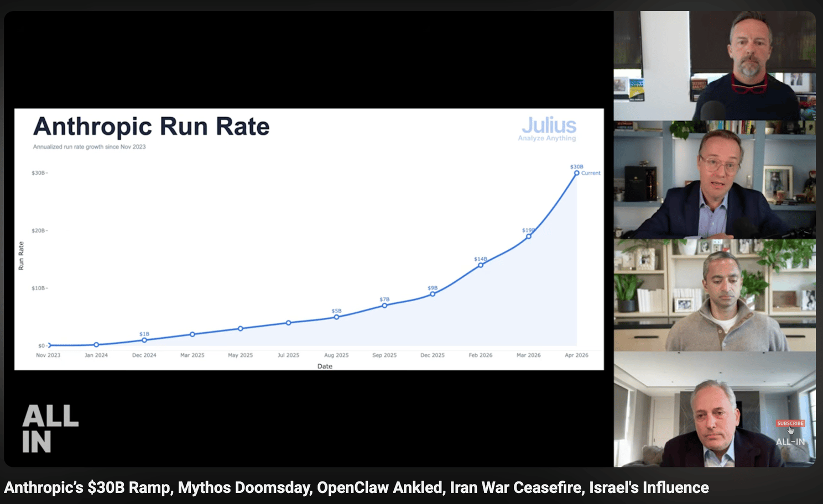The image size is (823, 504).
Task: Click the "Dec 2025" x-axis label
Action: pyautogui.click(x=433, y=355)
